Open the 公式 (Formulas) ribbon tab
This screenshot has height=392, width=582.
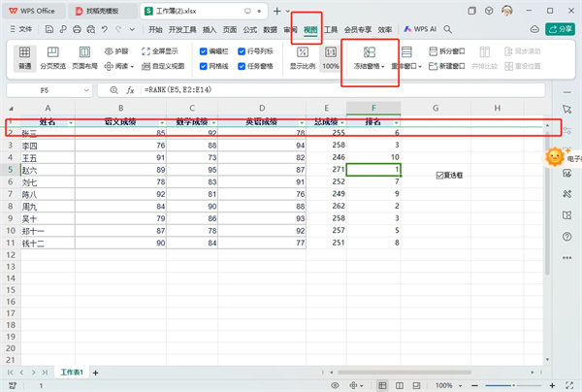pyautogui.click(x=250, y=29)
